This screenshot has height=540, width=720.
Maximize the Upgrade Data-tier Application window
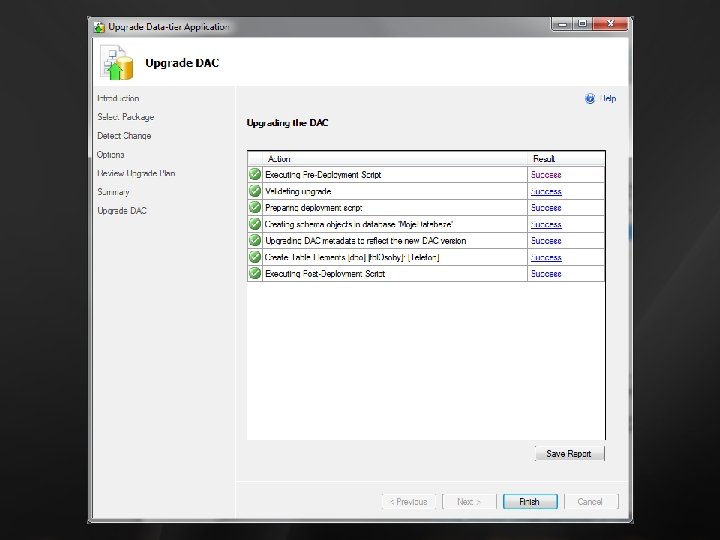coord(583,24)
